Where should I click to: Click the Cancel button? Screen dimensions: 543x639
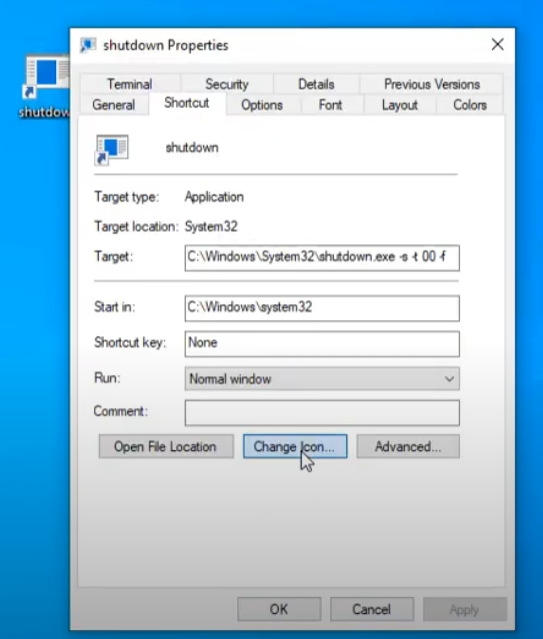(372, 609)
